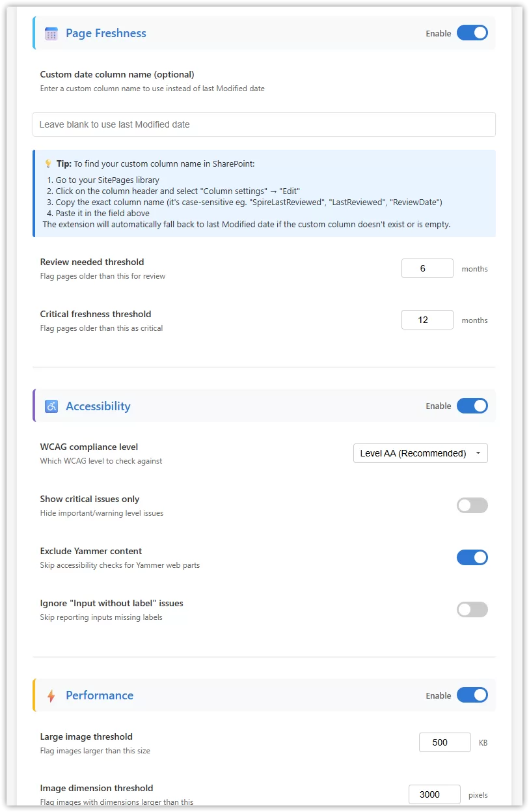Click the "Page Freshness" section heading
529x812 pixels.
(105, 33)
